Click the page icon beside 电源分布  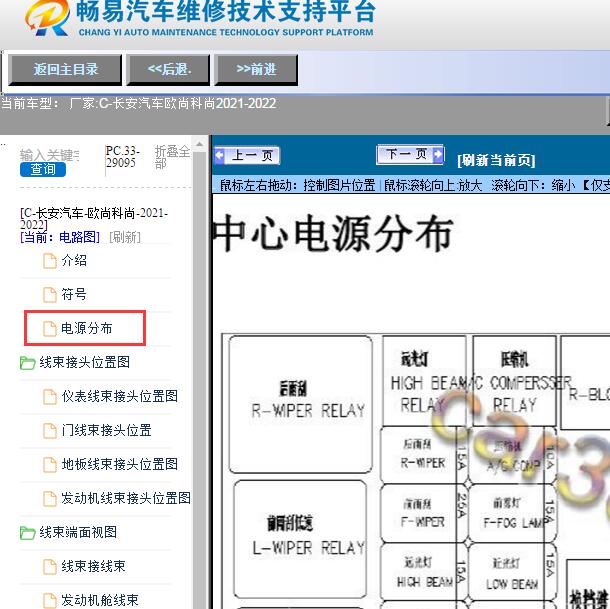(x=49, y=329)
